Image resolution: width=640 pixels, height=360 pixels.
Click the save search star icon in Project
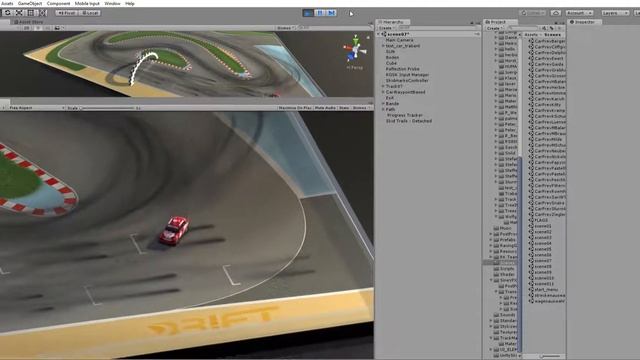[x=560, y=28]
